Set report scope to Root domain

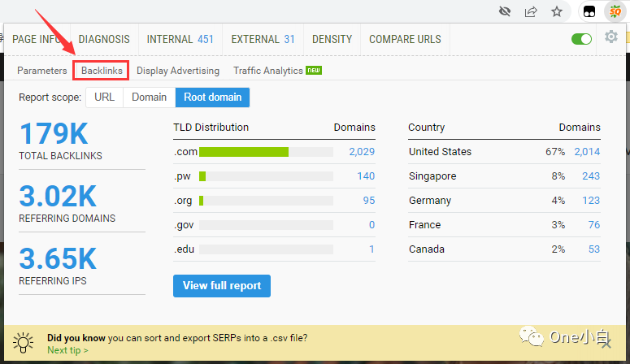[x=212, y=97]
